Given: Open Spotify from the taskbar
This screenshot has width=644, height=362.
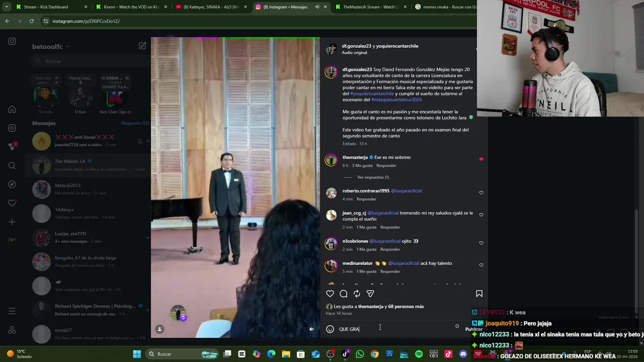Looking at the screenshot, I should (419, 354).
